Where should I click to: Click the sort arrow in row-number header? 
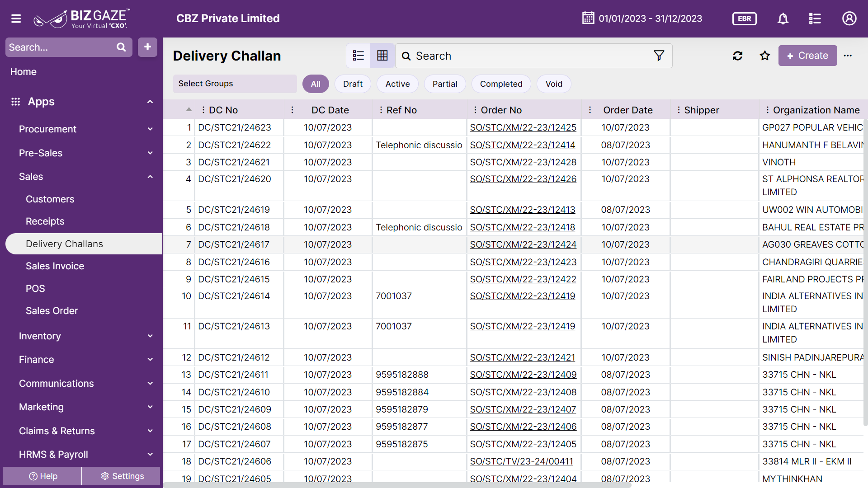coord(189,109)
